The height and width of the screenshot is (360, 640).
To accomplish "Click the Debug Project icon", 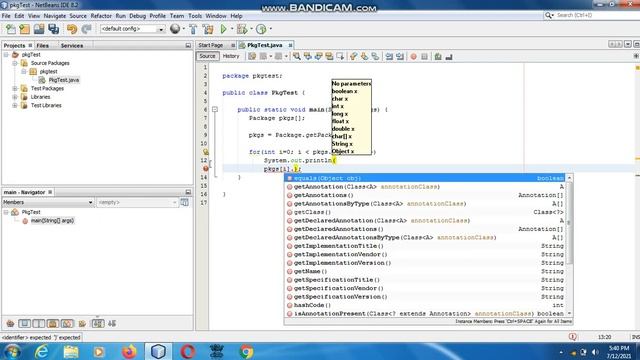I will point(242,29).
